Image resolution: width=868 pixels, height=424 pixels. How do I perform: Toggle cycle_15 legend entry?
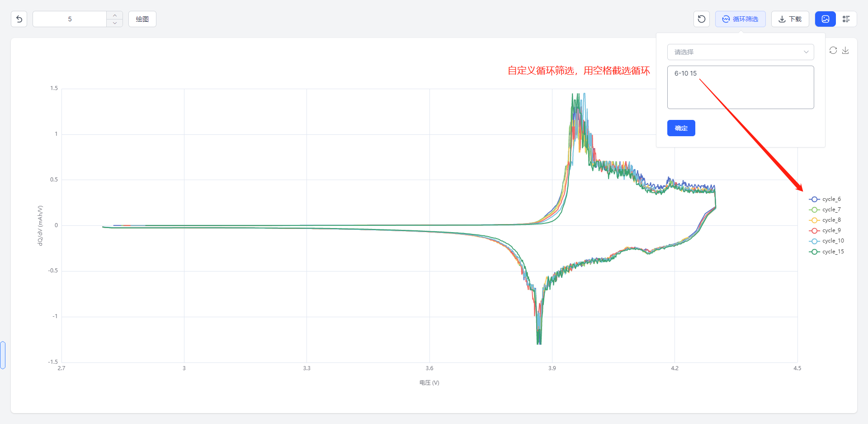[x=826, y=252]
